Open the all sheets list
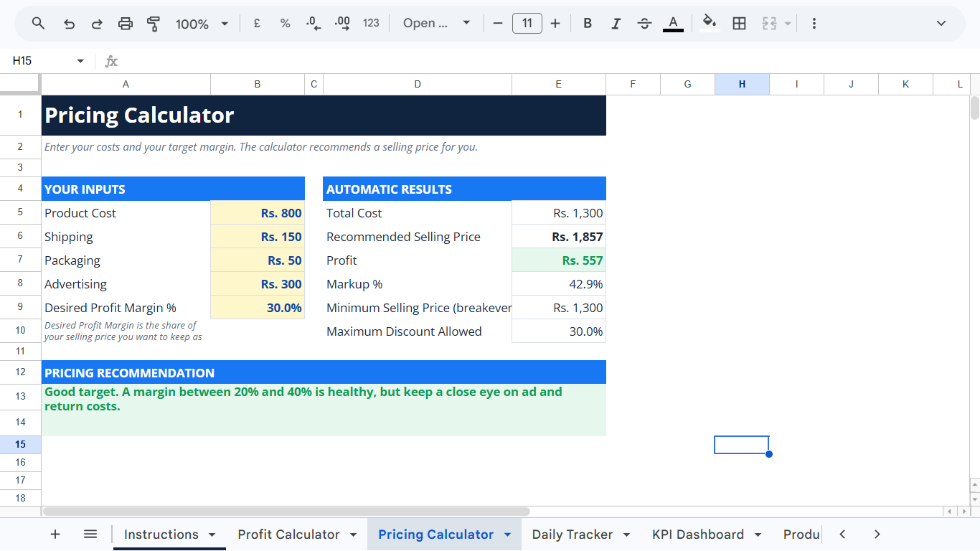 (x=90, y=534)
